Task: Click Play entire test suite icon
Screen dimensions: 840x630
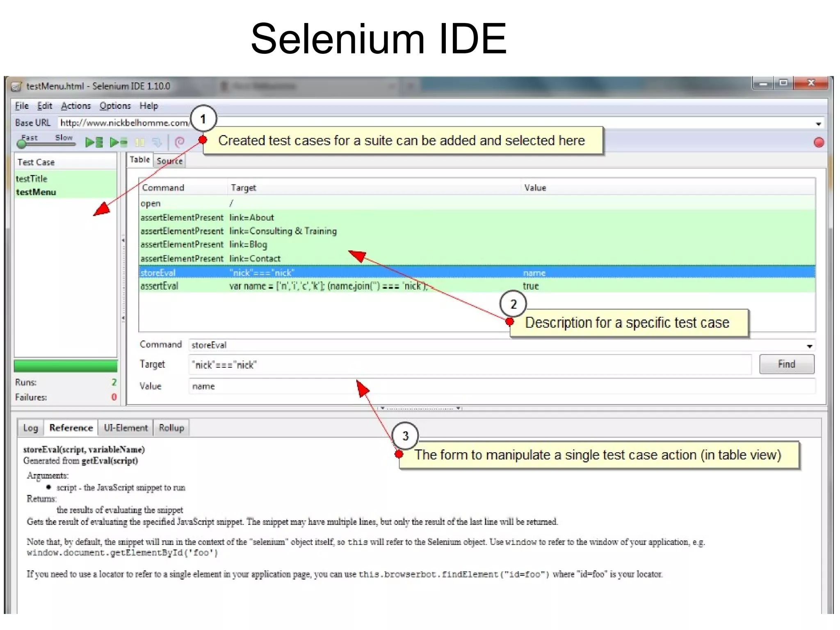Action: tap(94, 142)
